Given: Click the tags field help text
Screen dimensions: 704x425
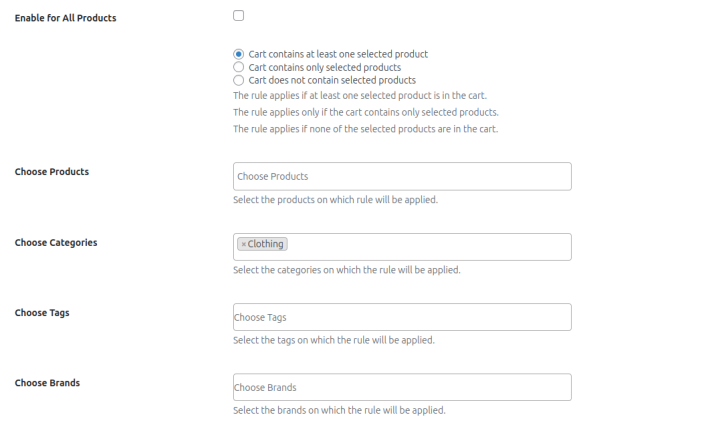Looking at the screenshot, I should coord(333,340).
